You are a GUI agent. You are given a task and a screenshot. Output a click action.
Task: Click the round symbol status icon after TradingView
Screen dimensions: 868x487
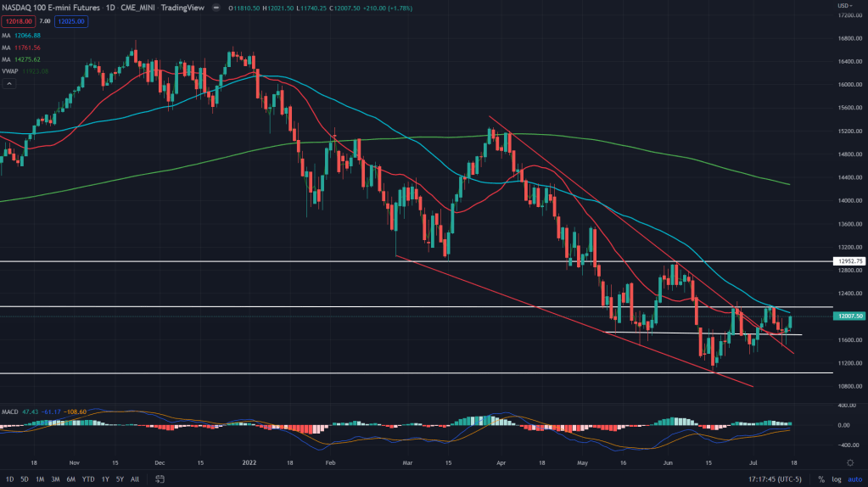216,8
